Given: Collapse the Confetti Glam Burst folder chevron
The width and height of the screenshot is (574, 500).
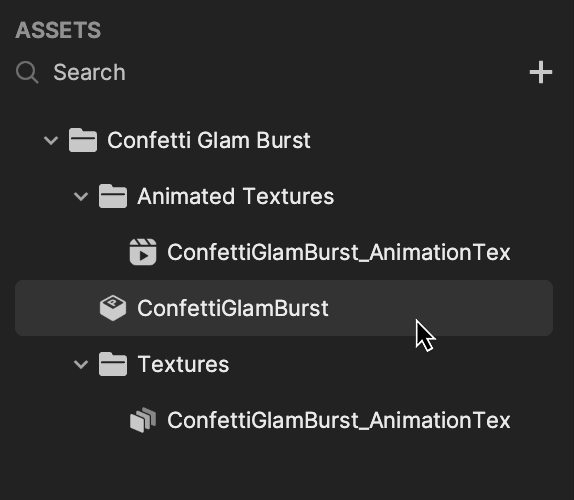Looking at the screenshot, I should click(51, 140).
